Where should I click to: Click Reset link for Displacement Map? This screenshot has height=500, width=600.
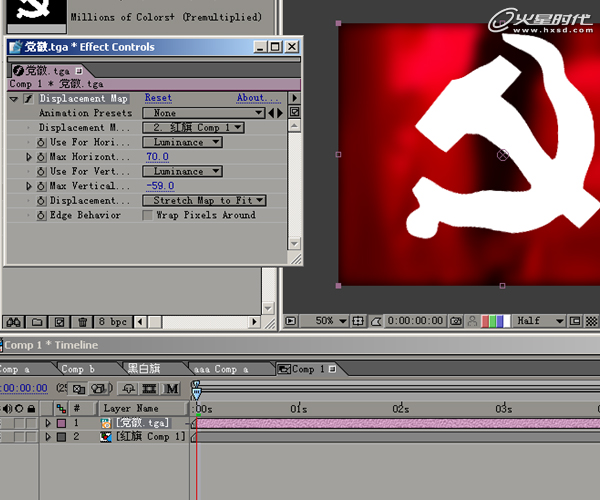tap(158, 98)
